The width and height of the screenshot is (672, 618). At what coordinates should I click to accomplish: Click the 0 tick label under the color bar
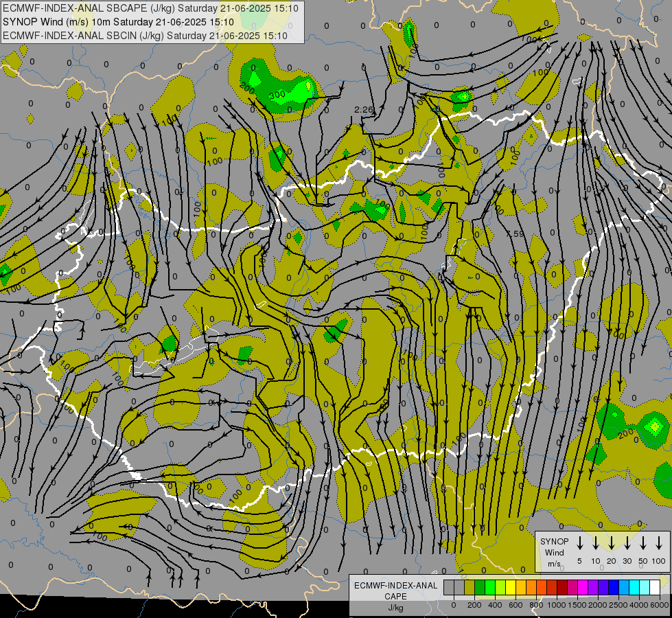click(454, 605)
